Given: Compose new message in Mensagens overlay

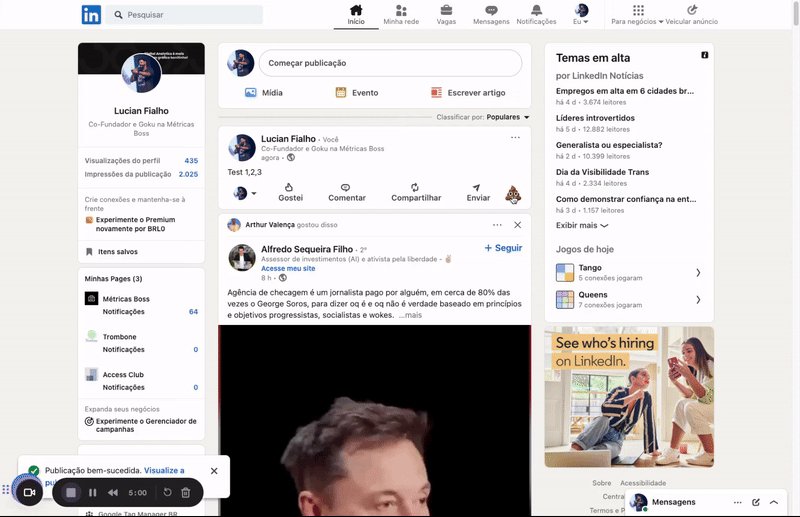Looking at the screenshot, I should point(756,502).
